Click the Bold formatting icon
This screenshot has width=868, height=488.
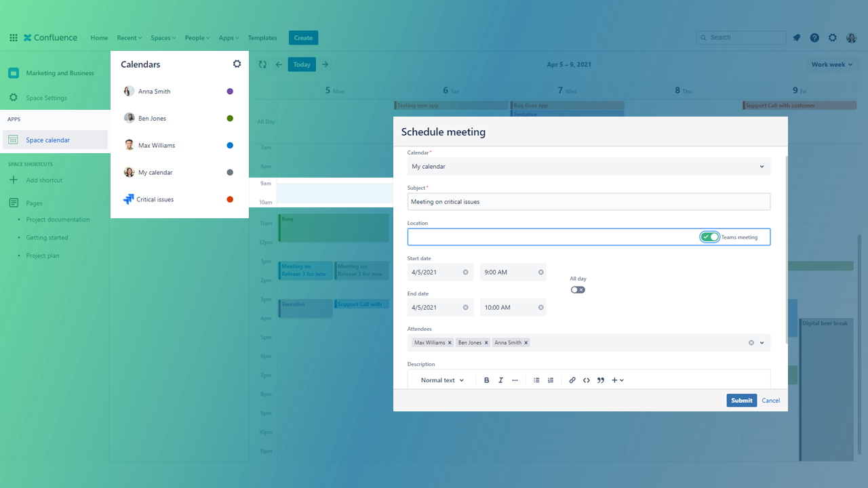(486, 380)
